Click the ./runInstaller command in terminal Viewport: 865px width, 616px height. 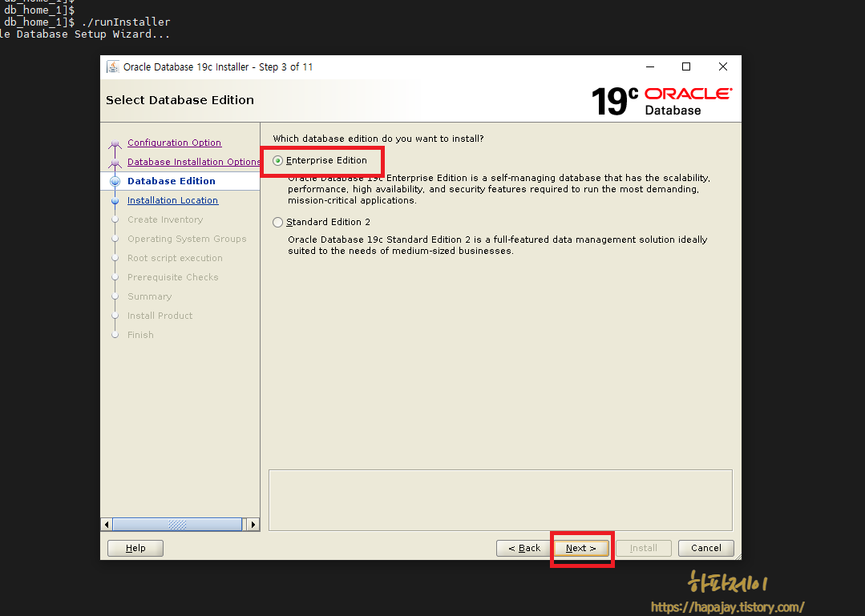pyautogui.click(x=126, y=22)
